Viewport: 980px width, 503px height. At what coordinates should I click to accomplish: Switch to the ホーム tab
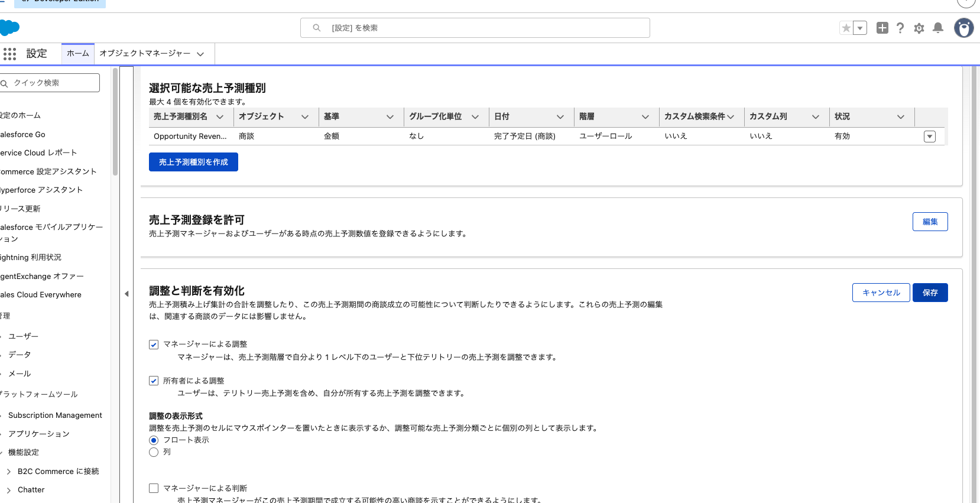(78, 53)
